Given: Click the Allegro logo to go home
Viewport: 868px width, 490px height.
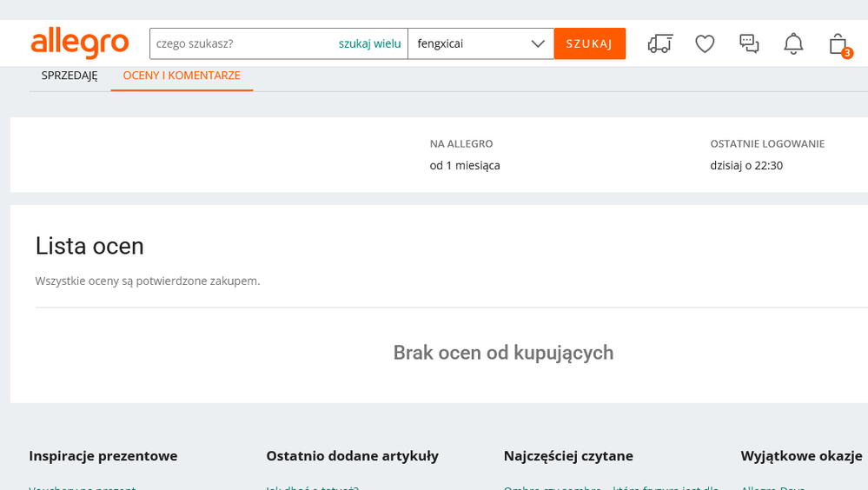Looking at the screenshot, I should [x=79, y=43].
